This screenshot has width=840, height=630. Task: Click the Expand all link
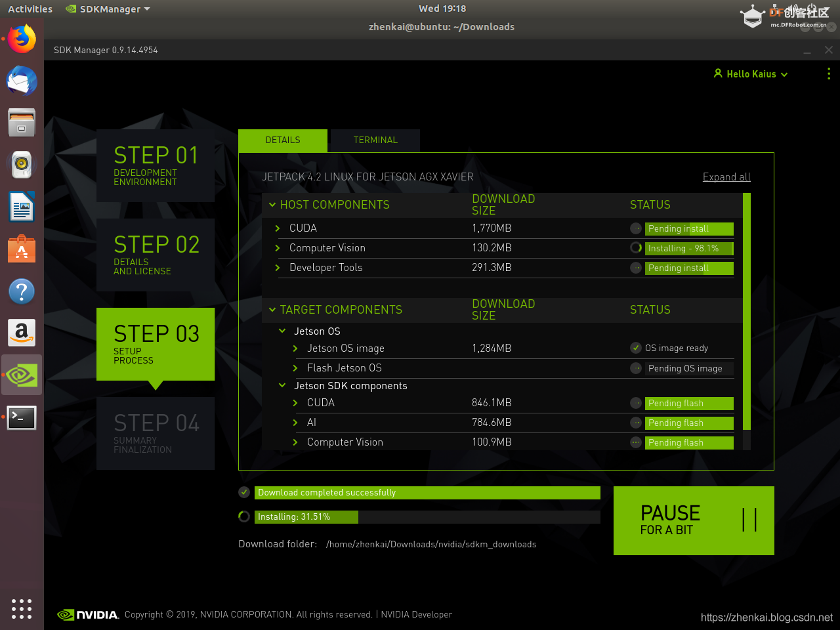[726, 177]
